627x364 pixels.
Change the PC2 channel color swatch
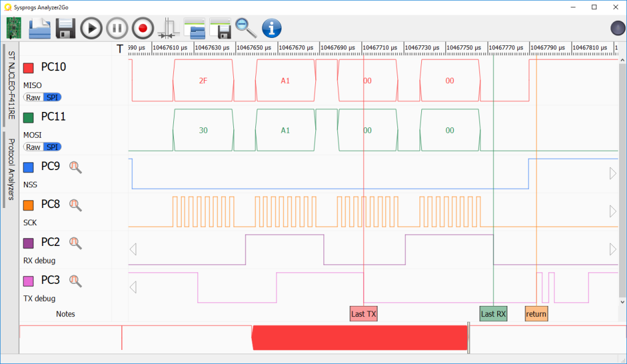(29, 242)
